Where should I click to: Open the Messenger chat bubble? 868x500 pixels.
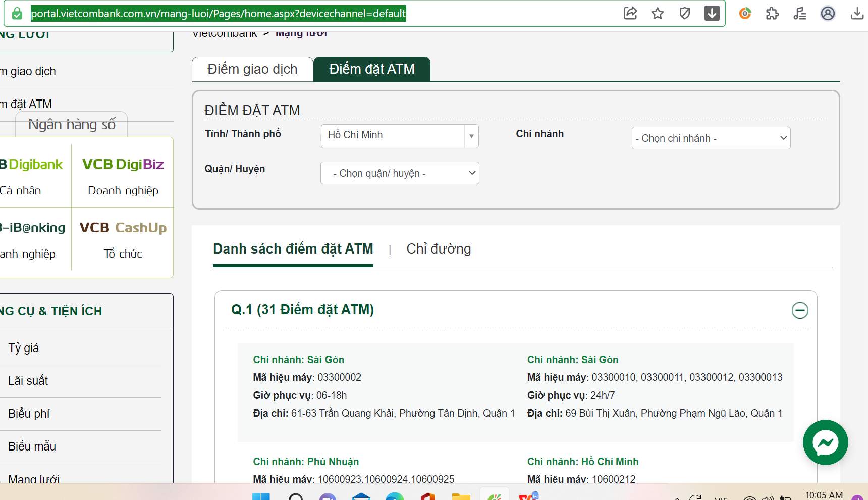826,442
